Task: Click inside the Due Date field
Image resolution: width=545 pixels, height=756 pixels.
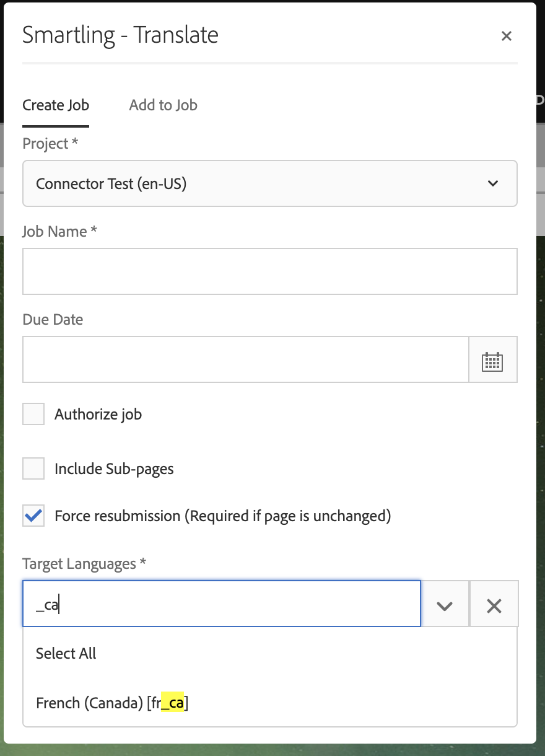Action: click(x=245, y=359)
